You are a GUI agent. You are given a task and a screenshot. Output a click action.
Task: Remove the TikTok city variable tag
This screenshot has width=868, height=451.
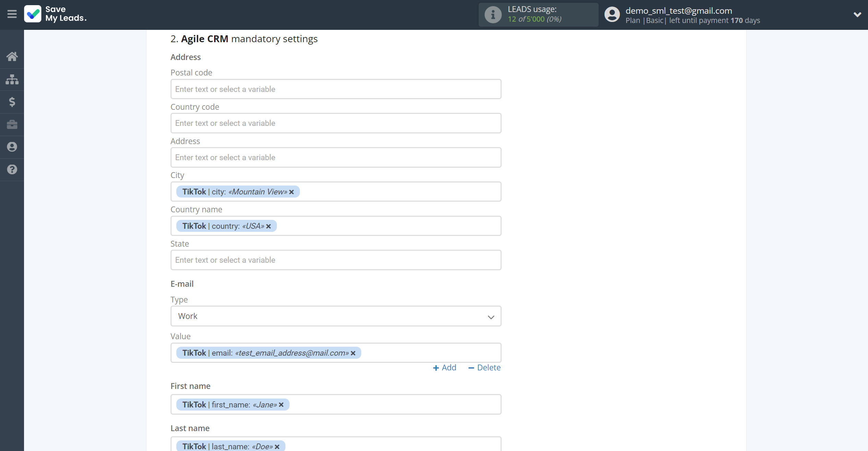click(292, 192)
